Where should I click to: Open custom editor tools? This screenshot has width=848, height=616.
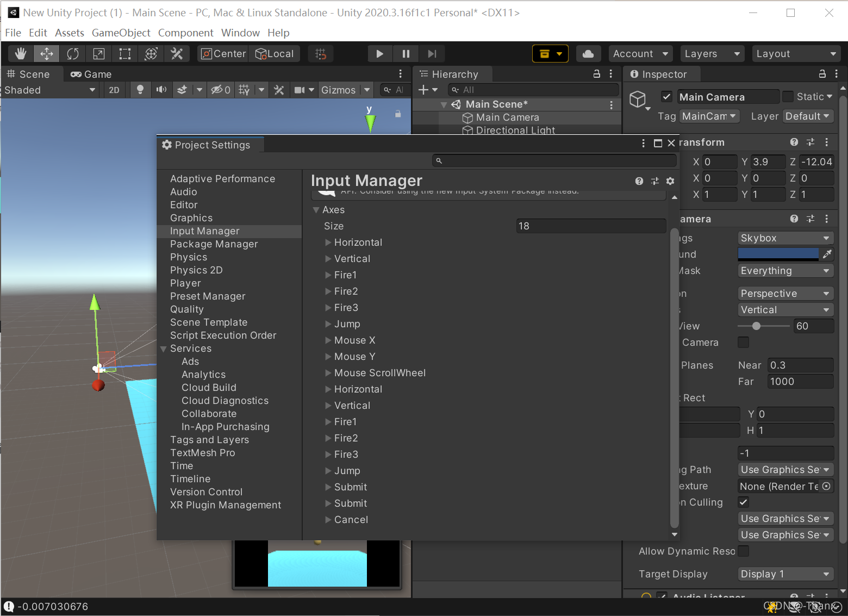(177, 54)
